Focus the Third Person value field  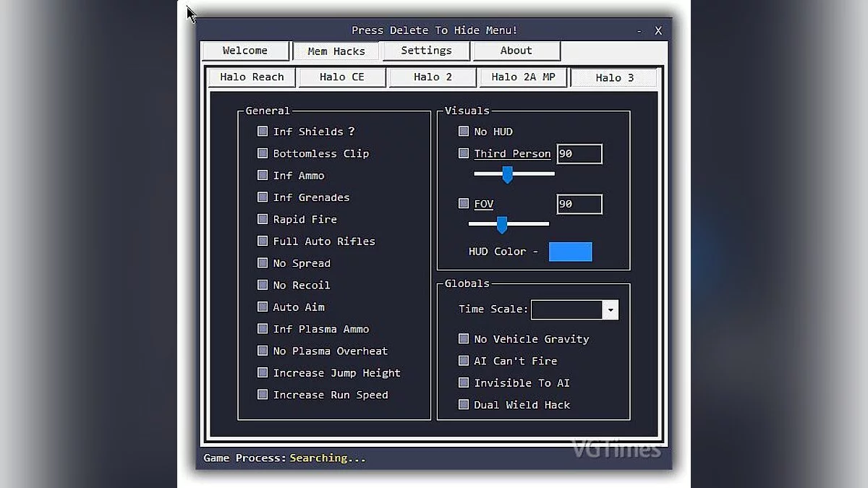[x=579, y=154]
